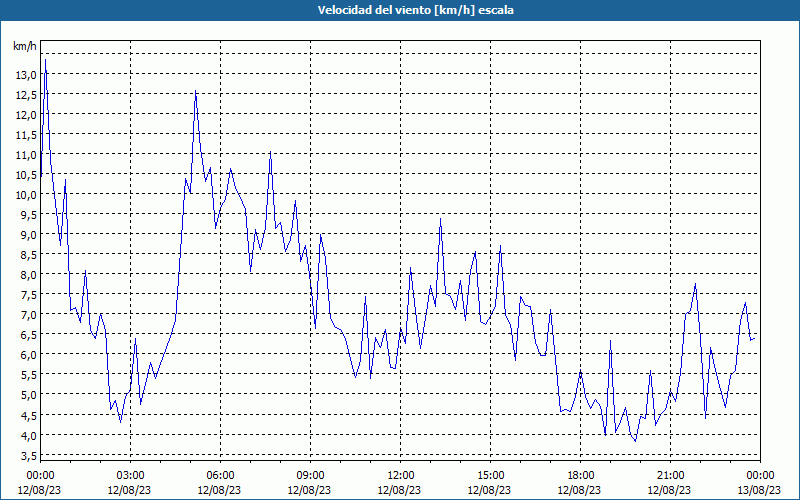
Task: Select the 4,5 y-axis value
Action: coord(28,415)
